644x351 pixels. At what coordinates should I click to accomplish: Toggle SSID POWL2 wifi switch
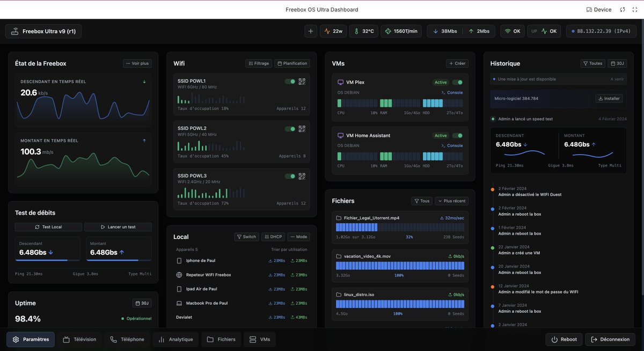(290, 129)
